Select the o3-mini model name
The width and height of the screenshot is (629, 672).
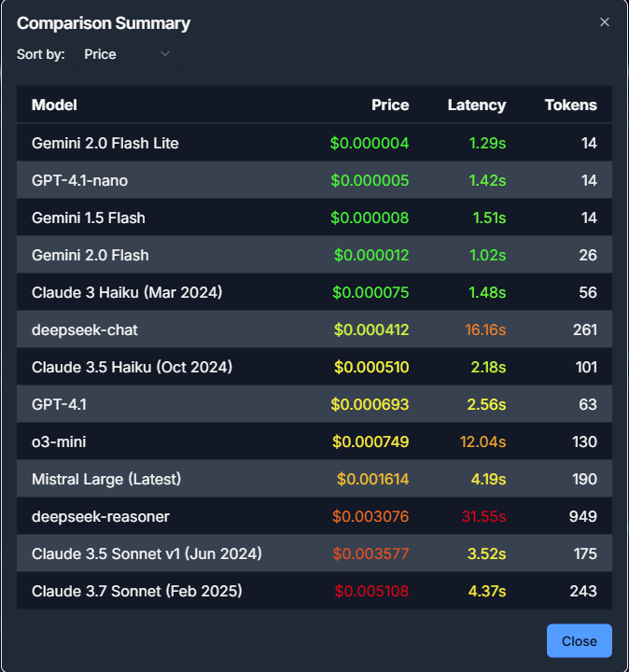[x=59, y=441]
